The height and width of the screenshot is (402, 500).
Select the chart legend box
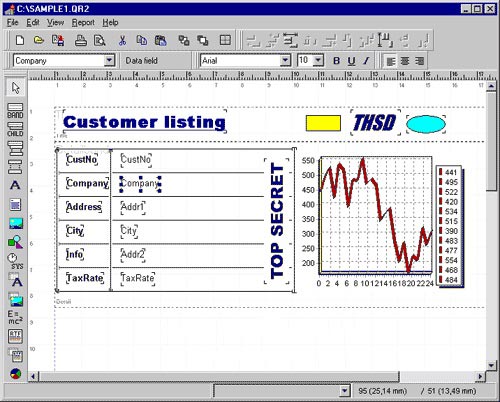tap(449, 226)
